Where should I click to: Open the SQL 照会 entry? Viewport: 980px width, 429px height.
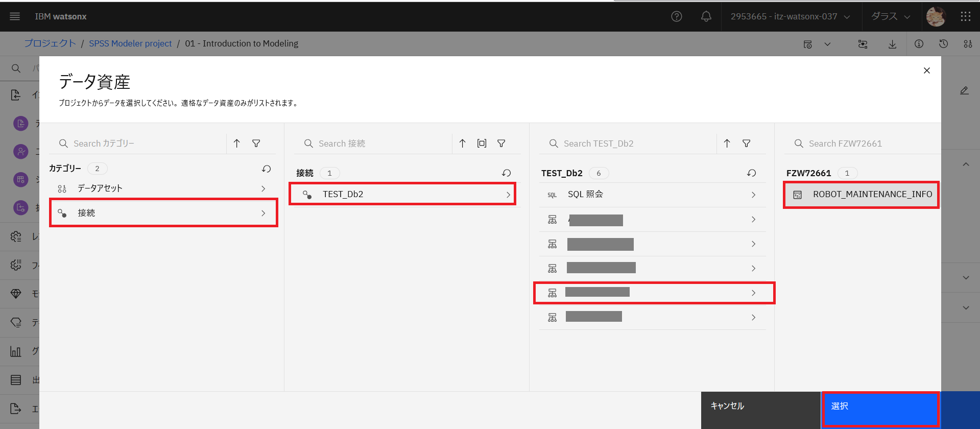click(x=653, y=195)
